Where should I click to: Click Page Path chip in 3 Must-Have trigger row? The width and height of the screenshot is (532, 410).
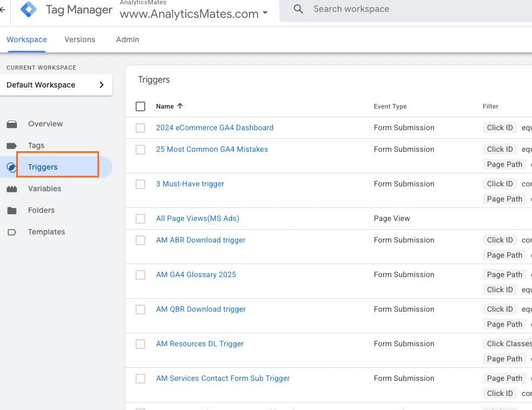click(x=504, y=199)
